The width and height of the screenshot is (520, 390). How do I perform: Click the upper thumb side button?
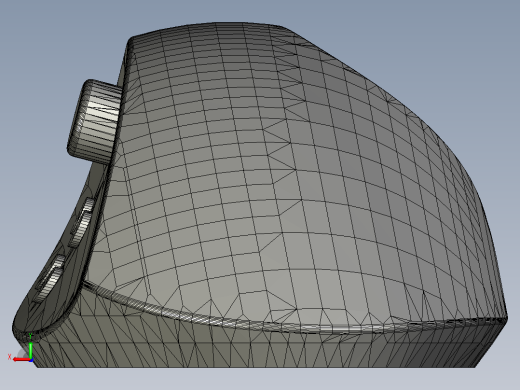[83, 222]
